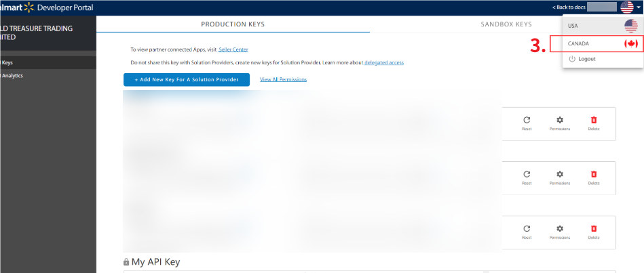The height and width of the screenshot is (273, 644).
Task: Open Permissions for the first key card
Action: [560, 123]
